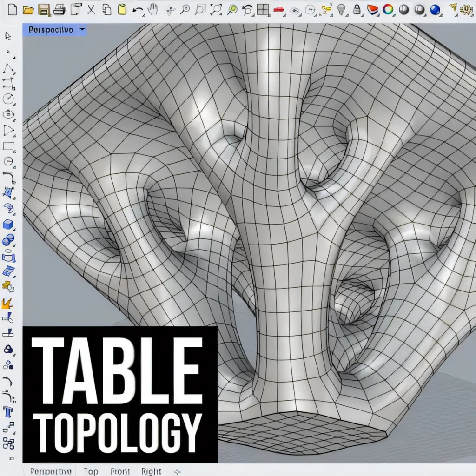
Task: Save the model with the floppy disk icon
Action: pos(44,10)
